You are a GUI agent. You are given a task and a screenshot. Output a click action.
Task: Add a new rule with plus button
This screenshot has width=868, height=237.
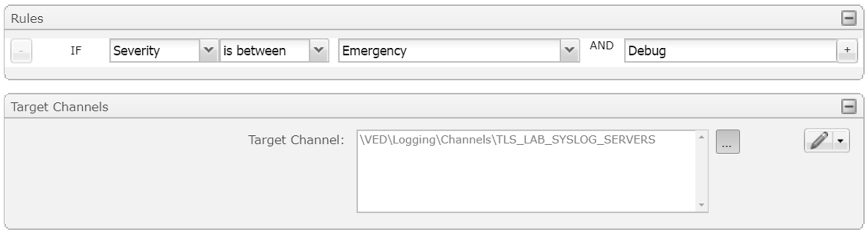[x=847, y=51]
